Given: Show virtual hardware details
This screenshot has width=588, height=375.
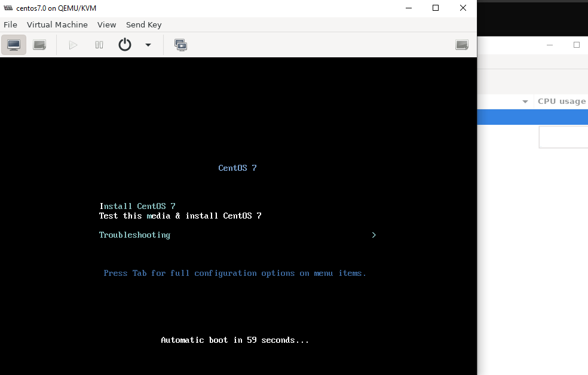Looking at the screenshot, I should (39, 45).
